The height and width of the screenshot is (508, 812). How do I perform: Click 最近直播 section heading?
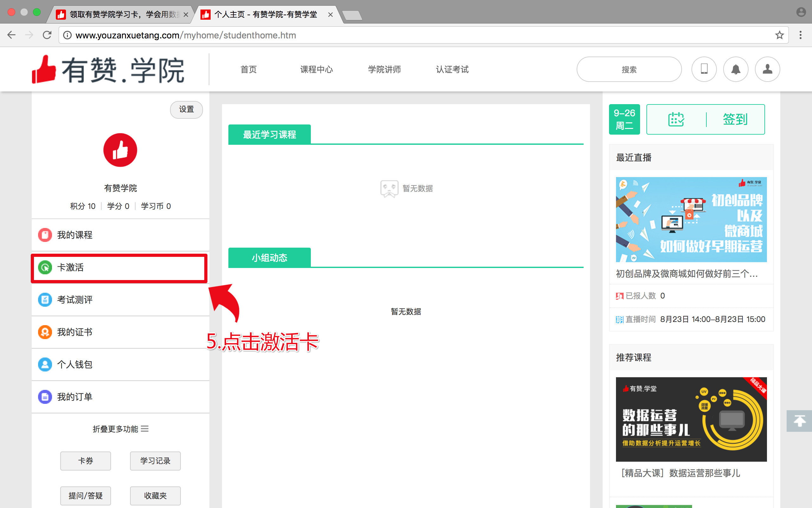pyautogui.click(x=633, y=157)
